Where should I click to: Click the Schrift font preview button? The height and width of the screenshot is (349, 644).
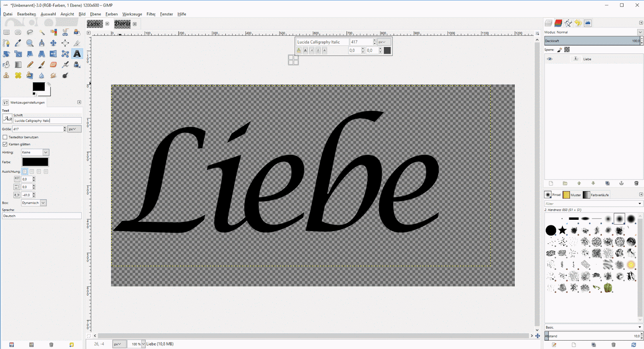[x=7, y=118]
